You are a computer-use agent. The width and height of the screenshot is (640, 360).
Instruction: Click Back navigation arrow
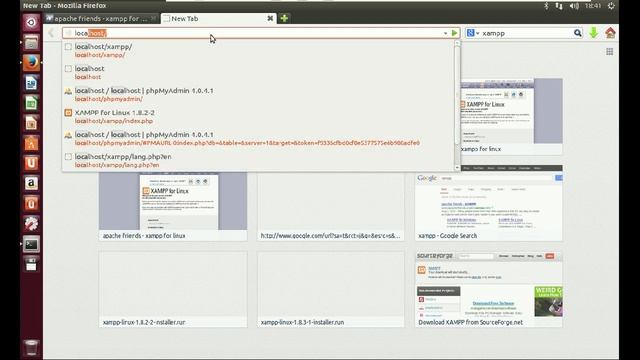click(51, 33)
